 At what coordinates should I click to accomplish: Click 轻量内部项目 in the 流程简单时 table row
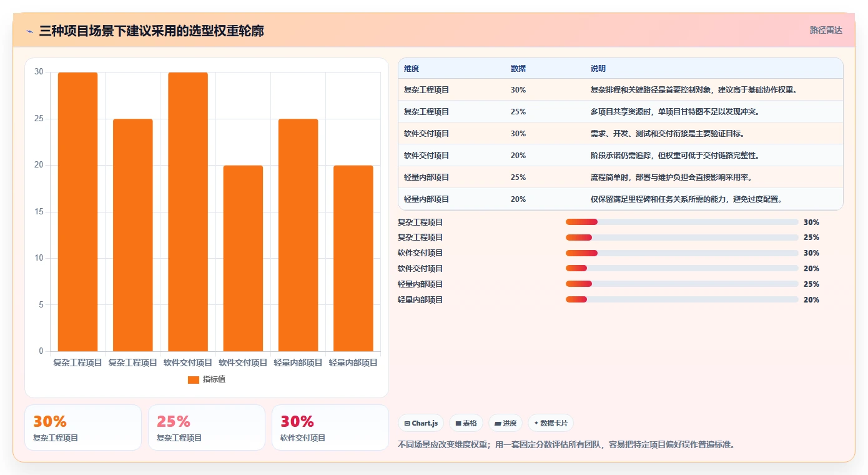coord(427,177)
